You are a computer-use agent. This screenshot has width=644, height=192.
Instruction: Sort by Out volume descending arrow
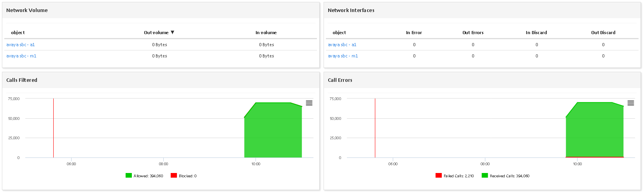tap(172, 33)
